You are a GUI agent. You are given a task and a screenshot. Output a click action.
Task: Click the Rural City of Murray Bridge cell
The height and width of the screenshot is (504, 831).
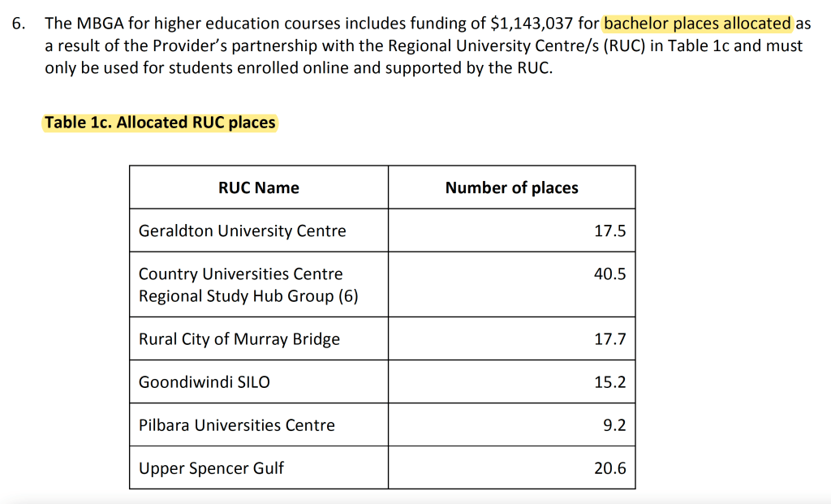coord(239,339)
